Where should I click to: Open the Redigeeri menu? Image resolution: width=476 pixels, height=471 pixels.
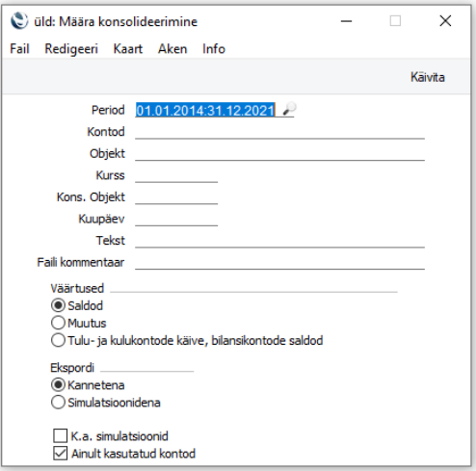coord(71,49)
